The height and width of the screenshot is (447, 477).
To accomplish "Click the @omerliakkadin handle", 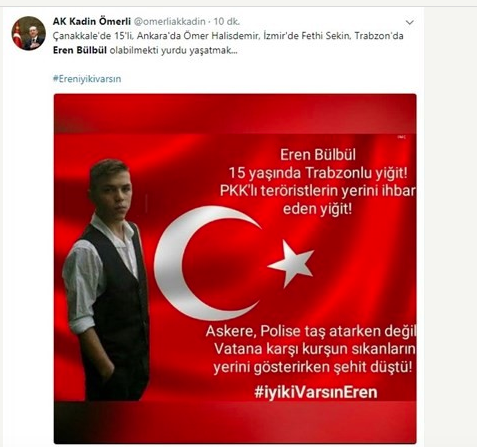I will coord(170,21).
